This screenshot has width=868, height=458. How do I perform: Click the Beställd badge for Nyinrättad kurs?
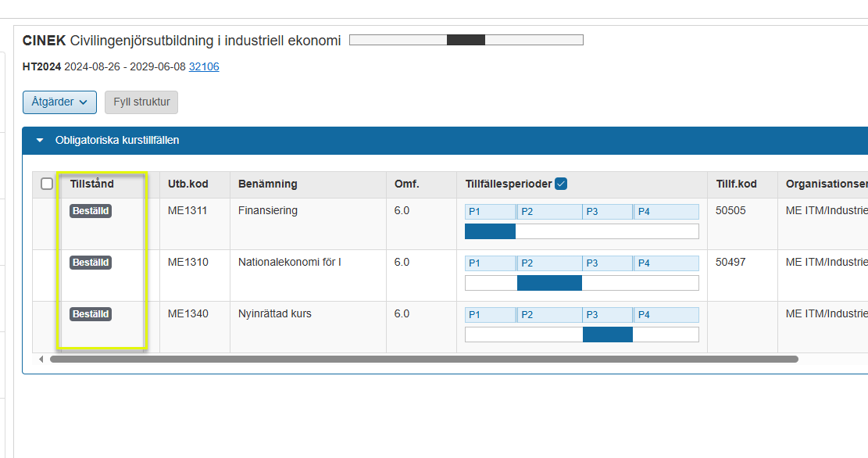click(91, 314)
